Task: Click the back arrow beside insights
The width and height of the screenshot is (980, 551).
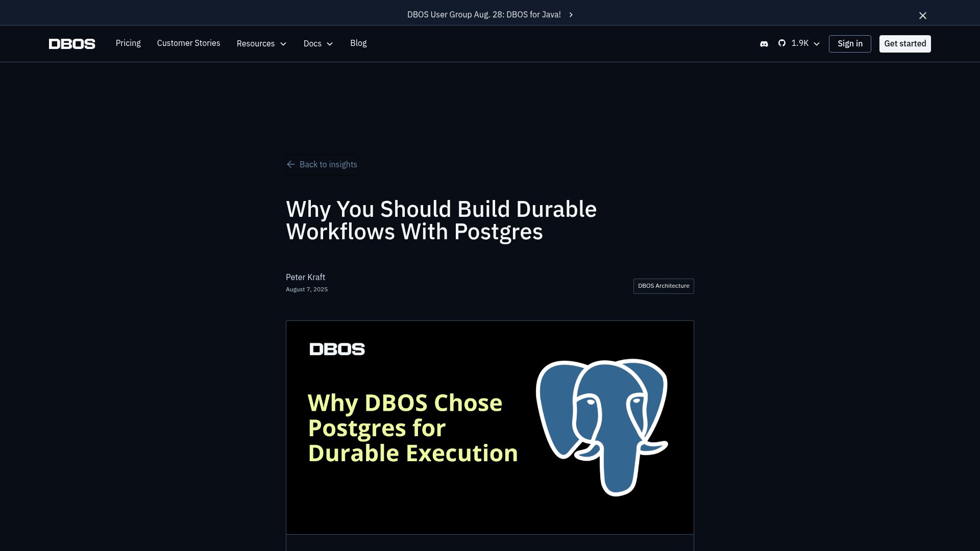Action: click(291, 164)
